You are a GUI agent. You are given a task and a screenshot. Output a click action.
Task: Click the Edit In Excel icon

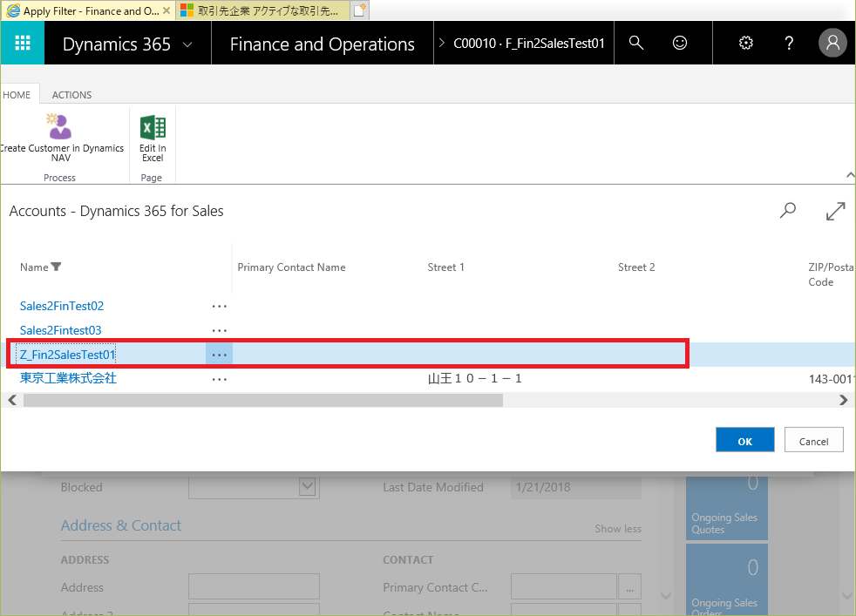click(153, 127)
